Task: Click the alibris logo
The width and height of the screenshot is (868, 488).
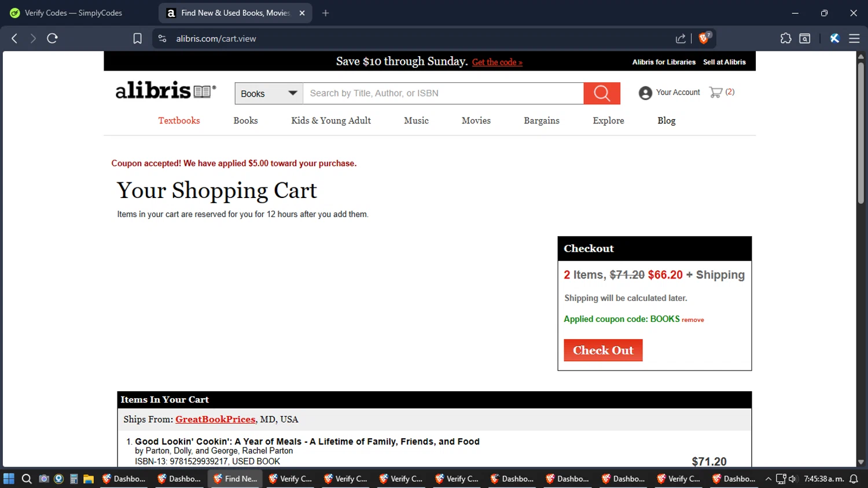Action: click(165, 90)
